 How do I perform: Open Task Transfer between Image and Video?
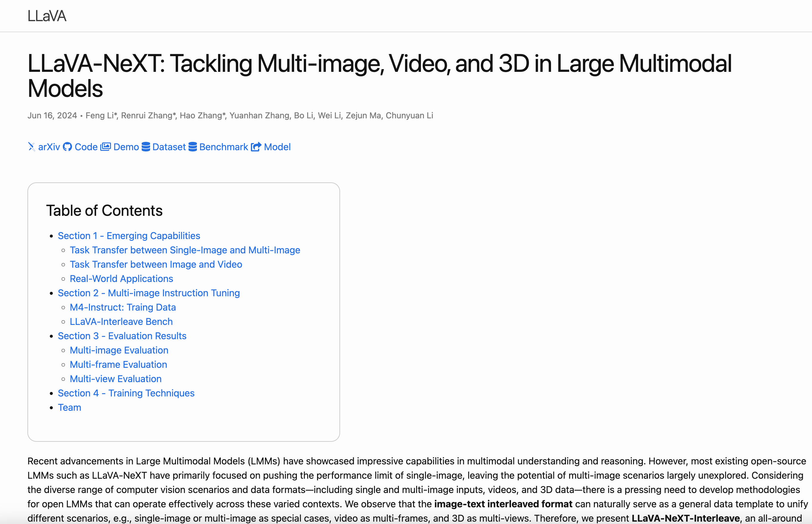click(156, 264)
